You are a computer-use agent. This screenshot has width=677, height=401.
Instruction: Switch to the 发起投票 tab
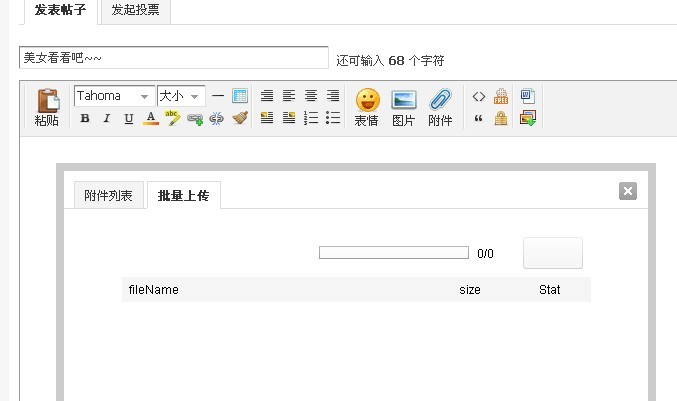[136, 10]
